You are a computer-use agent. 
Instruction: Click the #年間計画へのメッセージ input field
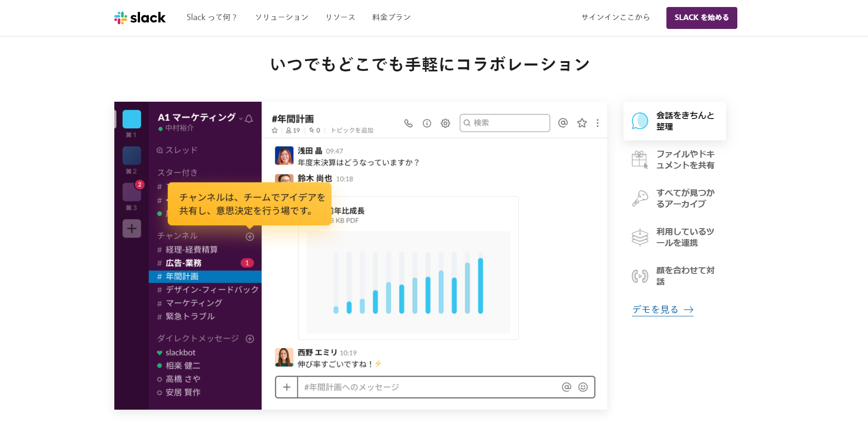click(427, 387)
